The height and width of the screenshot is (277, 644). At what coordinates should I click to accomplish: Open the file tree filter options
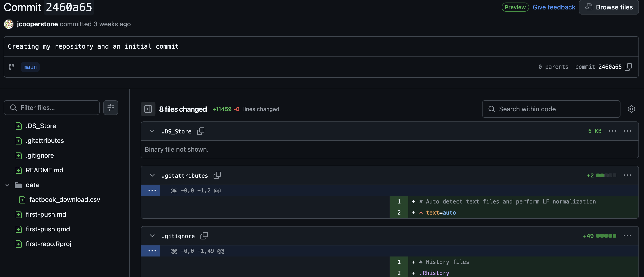110,108
